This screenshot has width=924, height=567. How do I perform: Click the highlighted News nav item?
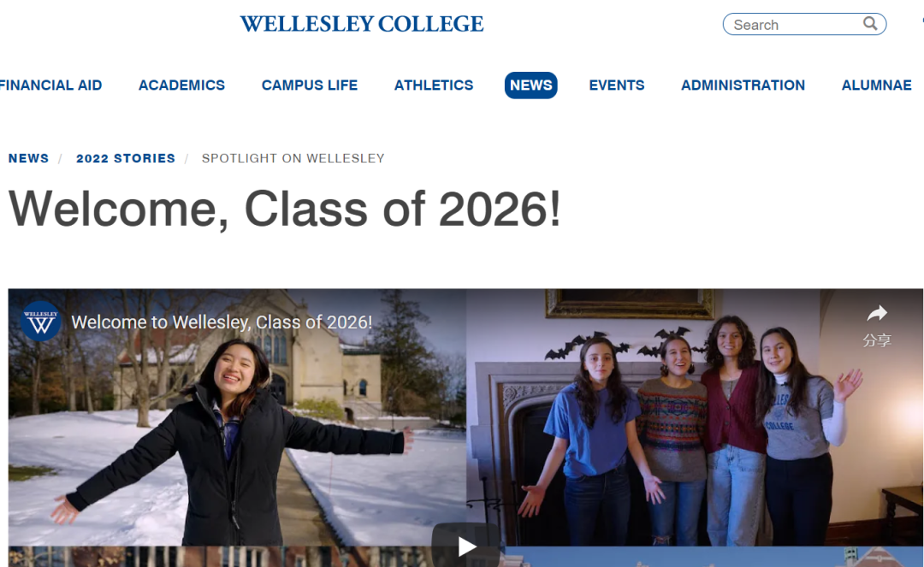530,86
